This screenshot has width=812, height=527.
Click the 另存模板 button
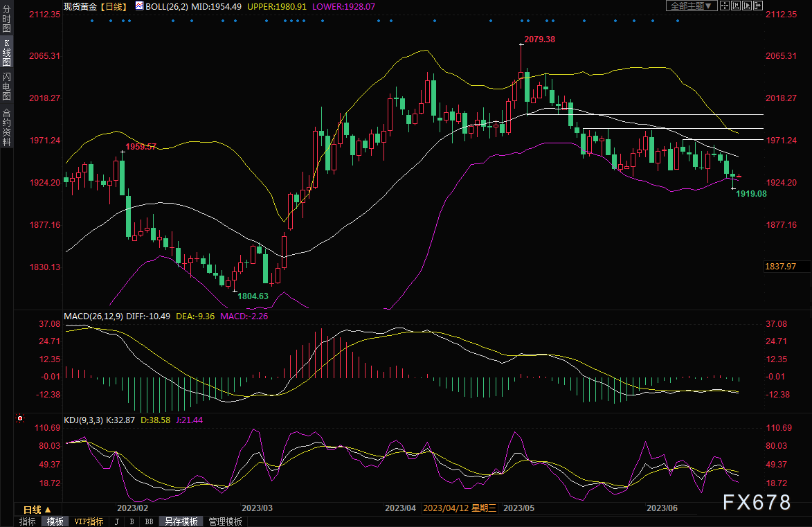coord(181,521)
